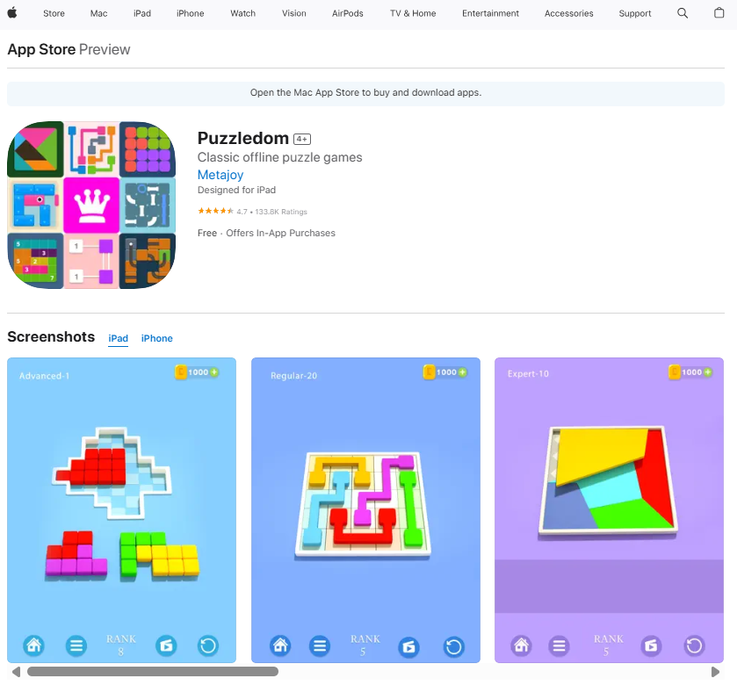Tap restart icon in Regular-20 screenshot
This screenshot has height=700, width=737.
(453, 646)
